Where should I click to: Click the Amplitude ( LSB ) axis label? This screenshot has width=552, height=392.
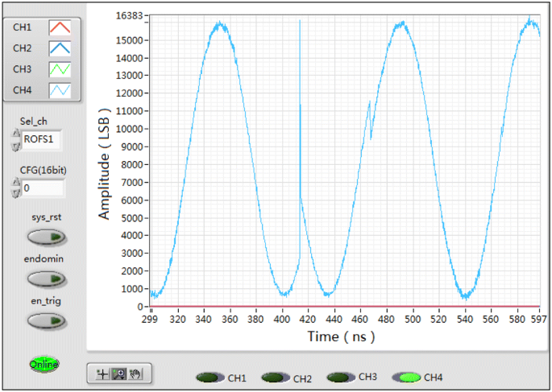pyautogui.click(x=105, y=164)
